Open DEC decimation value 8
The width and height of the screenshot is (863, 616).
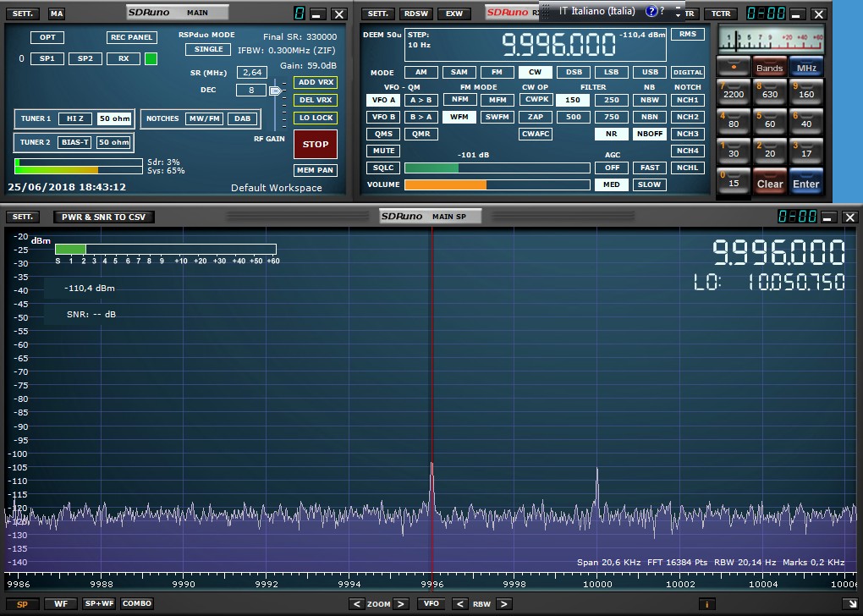[251, 90]
